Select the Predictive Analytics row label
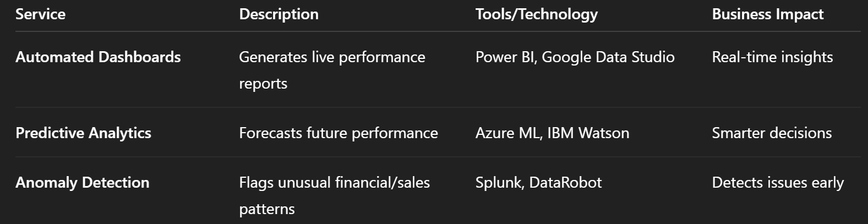 [x=83, y=133]
